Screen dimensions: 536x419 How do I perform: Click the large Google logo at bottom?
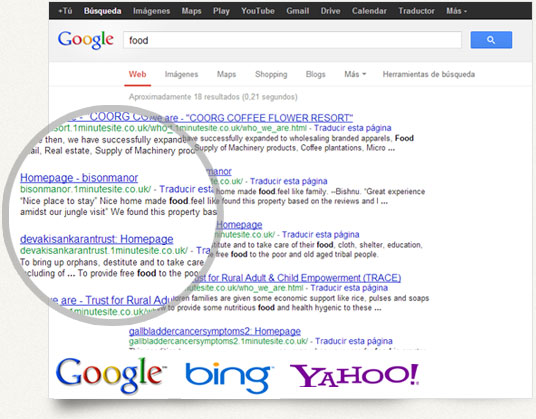click(111, 375)
